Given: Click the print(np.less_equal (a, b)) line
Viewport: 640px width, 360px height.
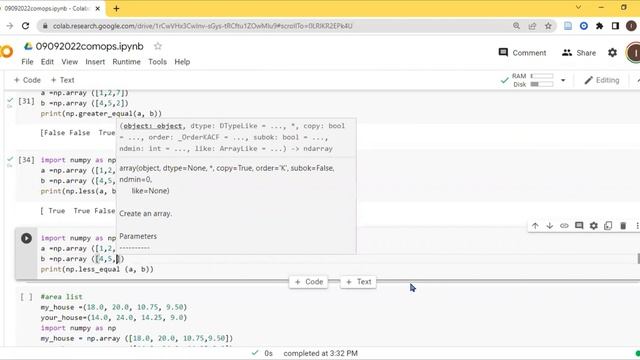Looking at the screenshot, I should click(97, 269).
